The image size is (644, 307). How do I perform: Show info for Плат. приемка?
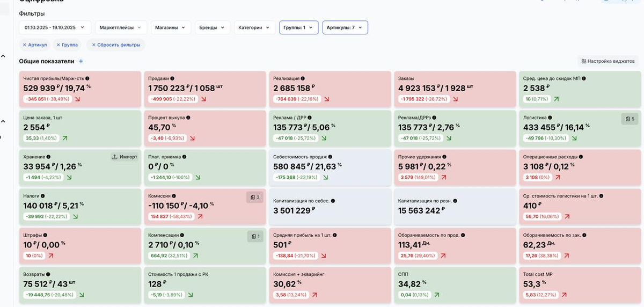(x=184, y=157)
